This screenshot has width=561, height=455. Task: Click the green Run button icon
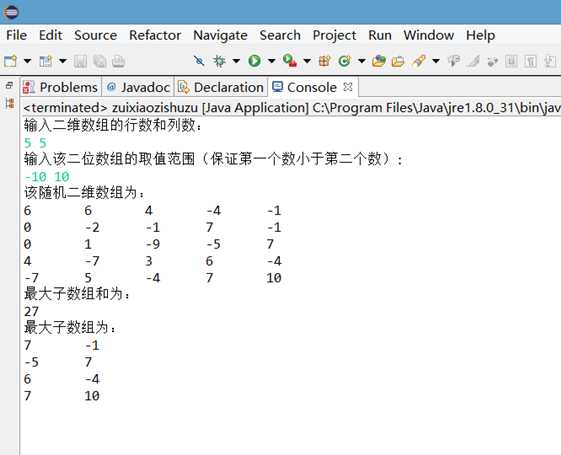pyautogui.click(x=254, y=61)
